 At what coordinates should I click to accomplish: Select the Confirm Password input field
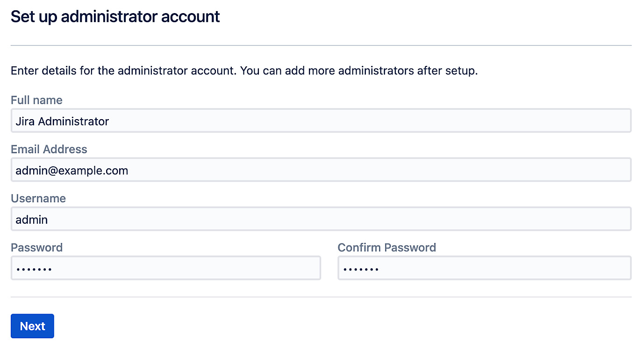click(484, 268)
